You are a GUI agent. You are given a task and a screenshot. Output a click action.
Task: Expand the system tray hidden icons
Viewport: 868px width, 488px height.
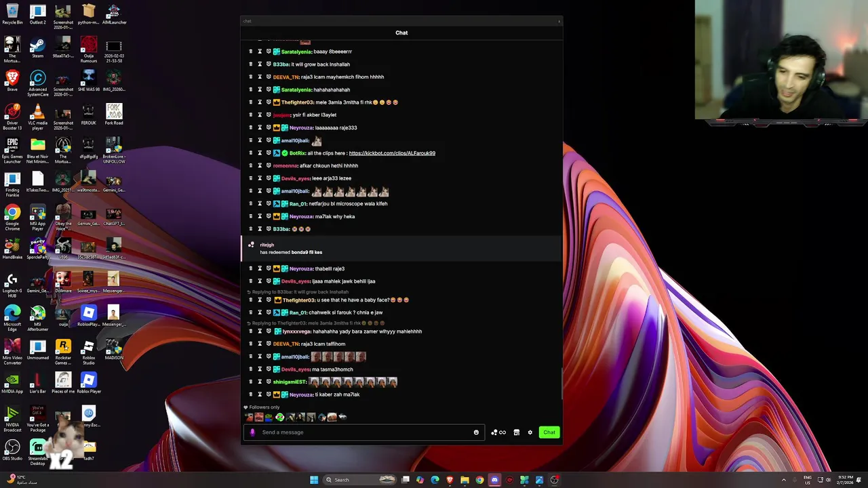[x=784, y=480]
